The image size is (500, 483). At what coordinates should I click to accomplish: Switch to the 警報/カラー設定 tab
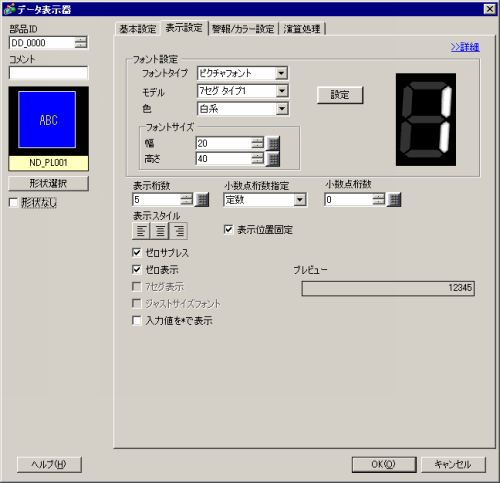[x=243, y=29]
